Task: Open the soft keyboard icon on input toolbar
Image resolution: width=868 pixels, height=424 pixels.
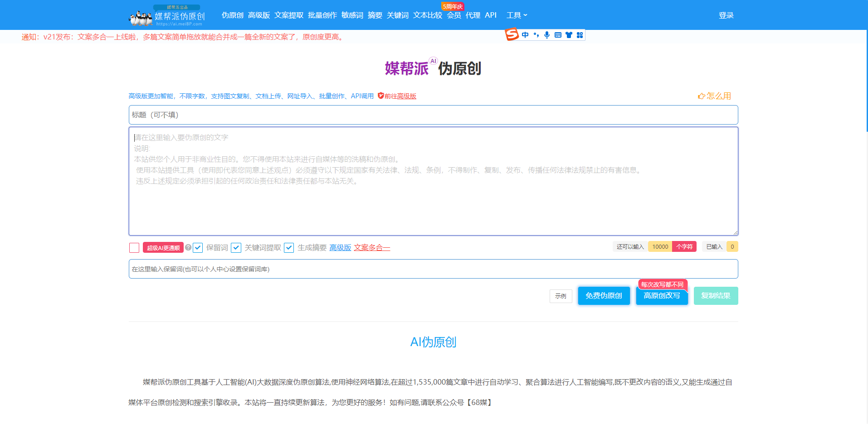Action: click(557, 34)
